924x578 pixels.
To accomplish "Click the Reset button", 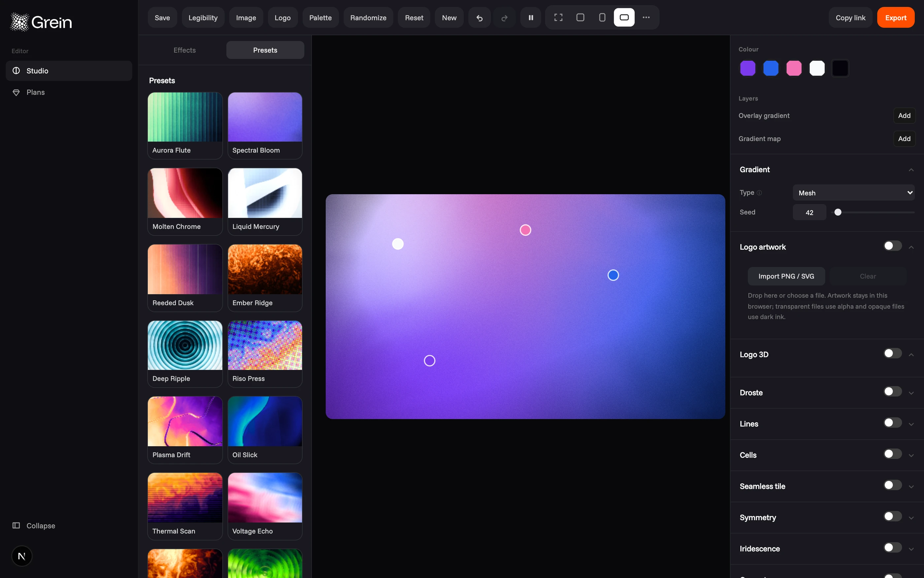I will (x=414, y=18).
